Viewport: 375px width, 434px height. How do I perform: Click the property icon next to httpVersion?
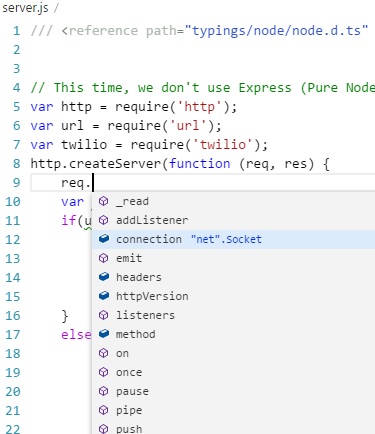[x=104, y=296]
